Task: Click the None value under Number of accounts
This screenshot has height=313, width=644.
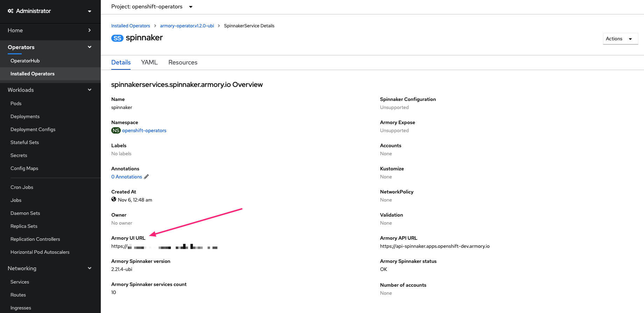Action: point(386,293)
